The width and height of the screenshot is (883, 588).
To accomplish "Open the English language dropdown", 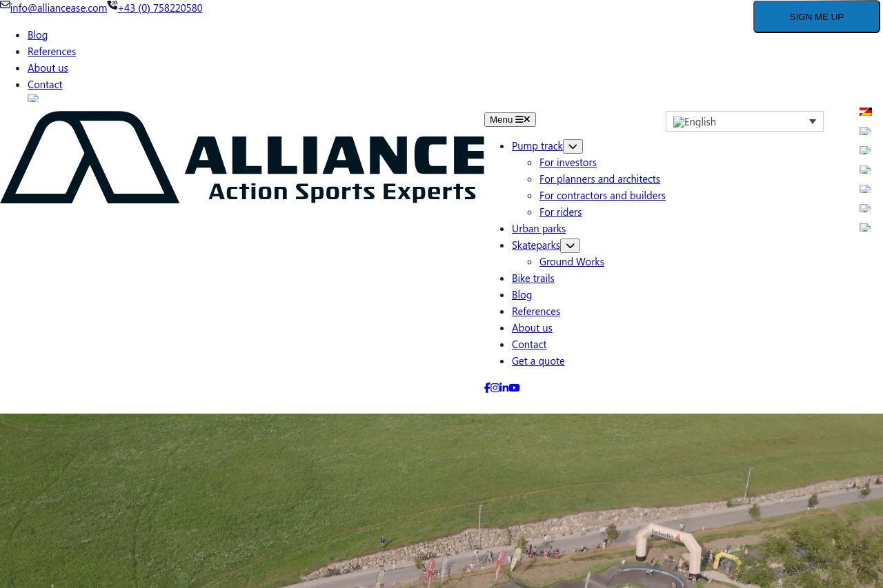I will point(744,122).
